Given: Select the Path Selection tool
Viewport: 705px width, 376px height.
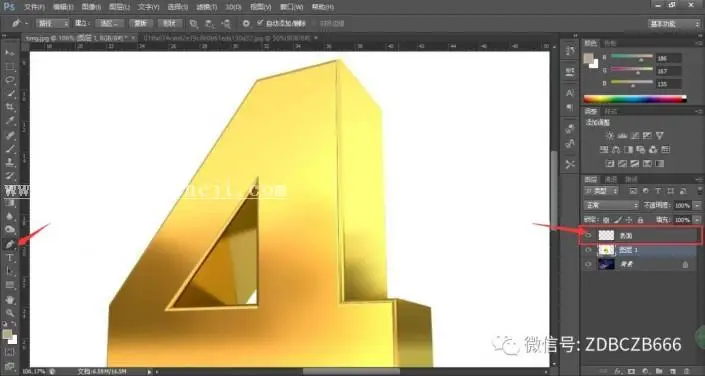Looking at the screenshot, I should [x=10, y=271].
